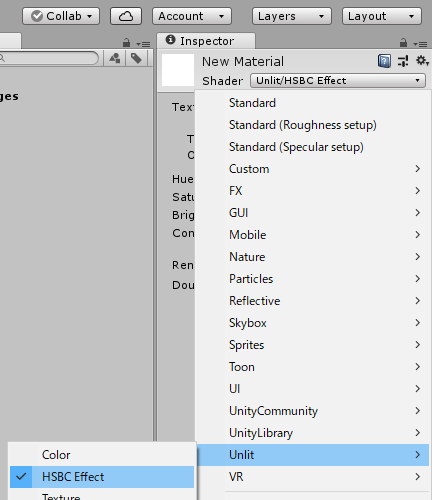The image size is (432, 500).
Task: Open the material settings gear menu
Action: (422, 61)
